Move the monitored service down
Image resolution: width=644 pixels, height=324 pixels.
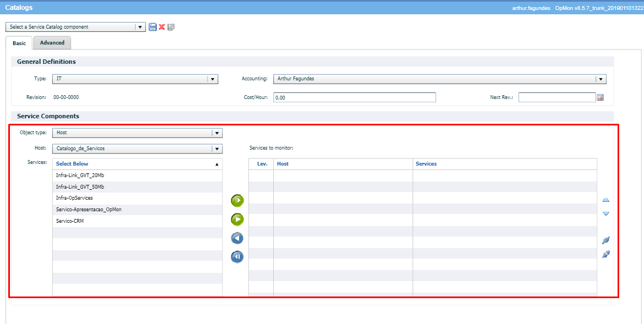coord(606,213)
